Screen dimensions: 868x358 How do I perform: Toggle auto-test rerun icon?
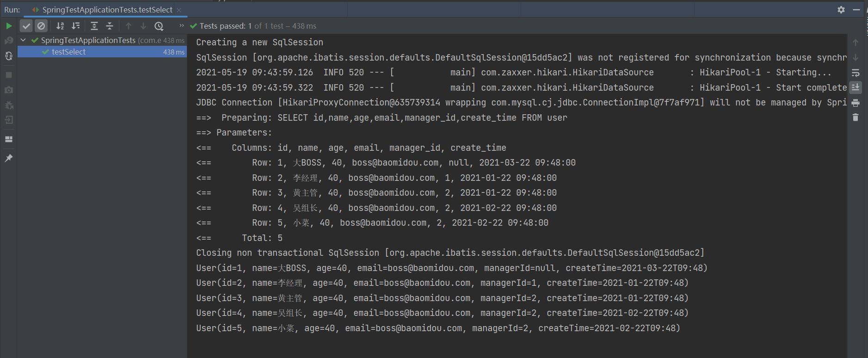pyautogui.click(x=9, y=56)
